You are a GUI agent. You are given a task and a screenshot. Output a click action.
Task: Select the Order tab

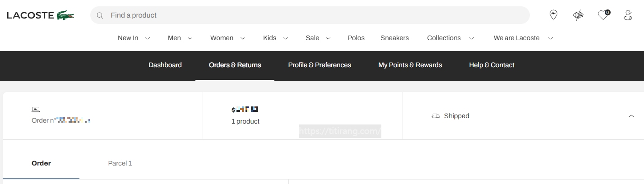tap(41, 163)
